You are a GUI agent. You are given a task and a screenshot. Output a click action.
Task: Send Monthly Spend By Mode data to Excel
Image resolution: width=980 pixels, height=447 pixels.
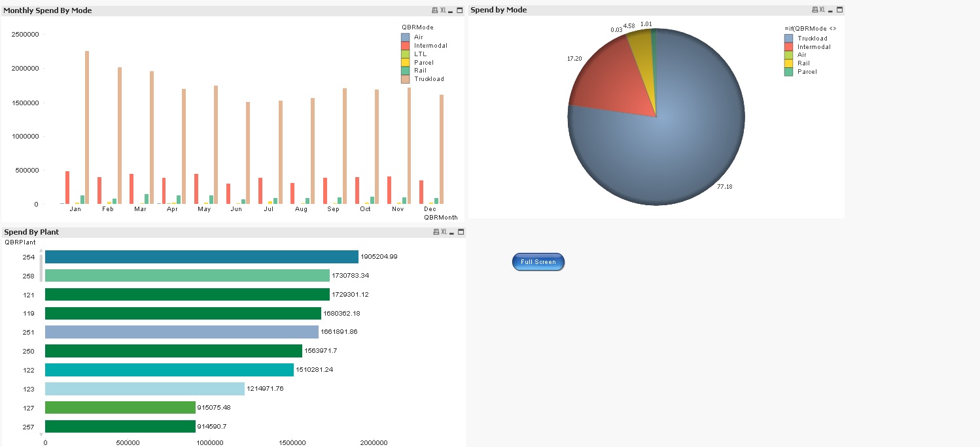tap(444, 10)
